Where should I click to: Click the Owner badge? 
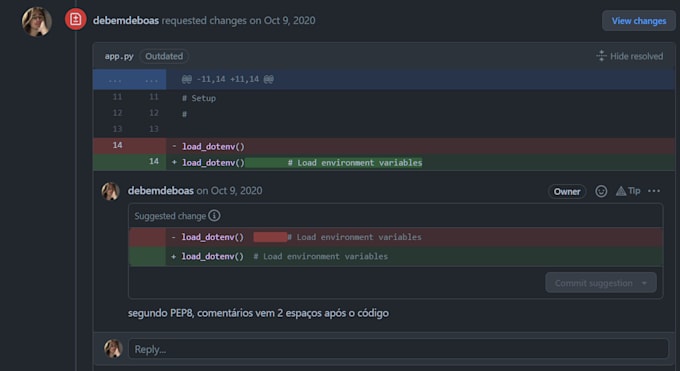(566, 191)
